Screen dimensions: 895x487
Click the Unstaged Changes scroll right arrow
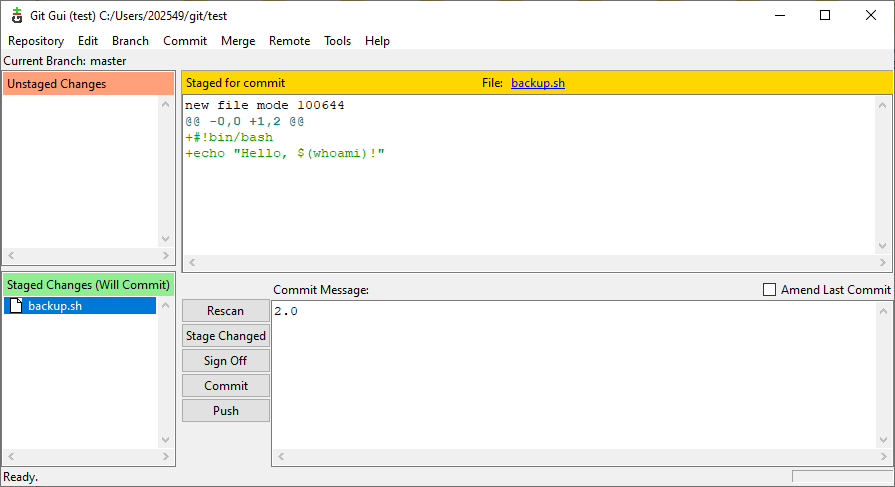pyautogui.click(x=166, y=255)
